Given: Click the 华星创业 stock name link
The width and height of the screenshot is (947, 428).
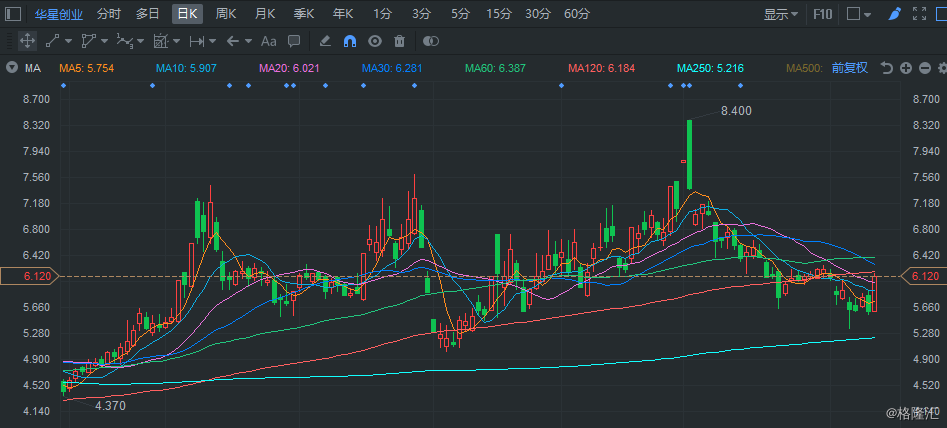Looking at the screenshot, I should [x=58, y=14].
